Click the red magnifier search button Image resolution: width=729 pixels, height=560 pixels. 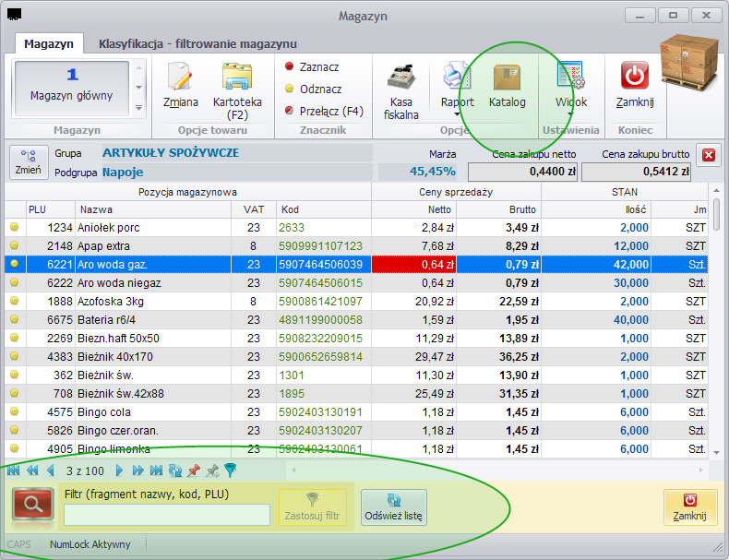tap(32, 504)
